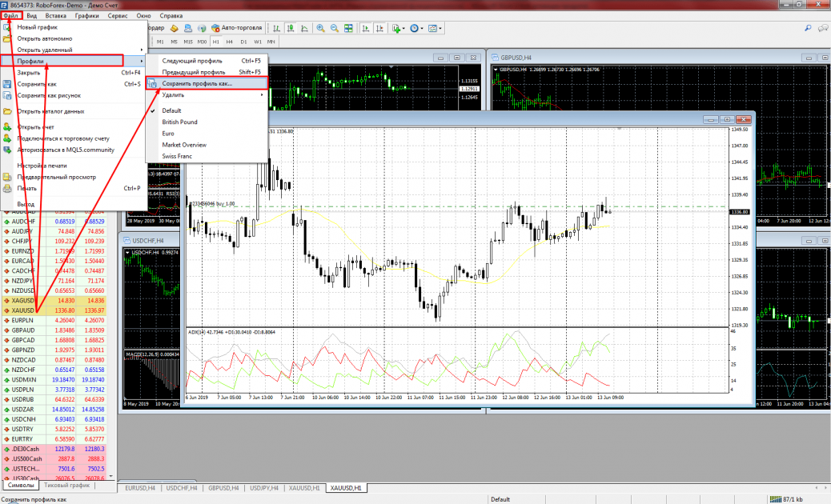Open the Тиковый график tab
Viewport: 831px width, 504px height.
point(68,486)
